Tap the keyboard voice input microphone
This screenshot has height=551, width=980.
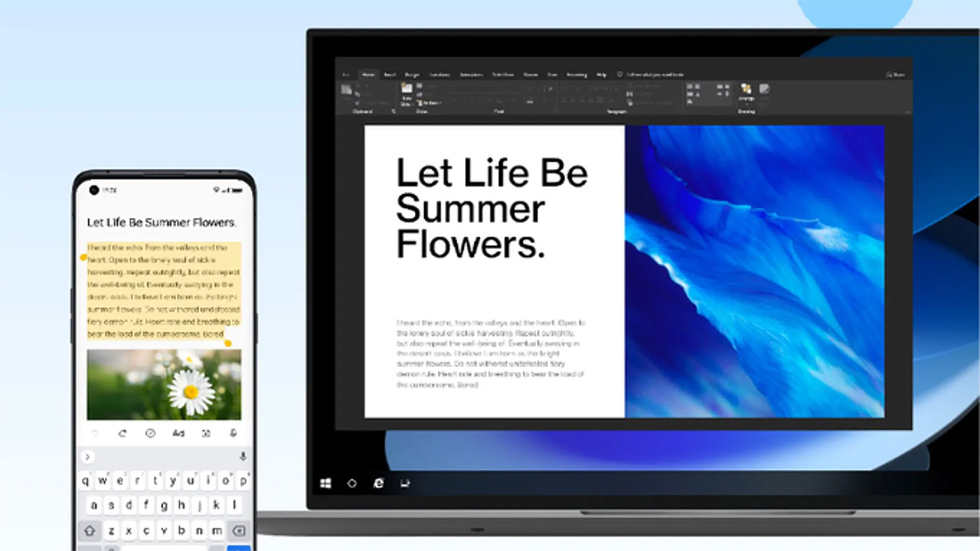click(x=243, y=456)
